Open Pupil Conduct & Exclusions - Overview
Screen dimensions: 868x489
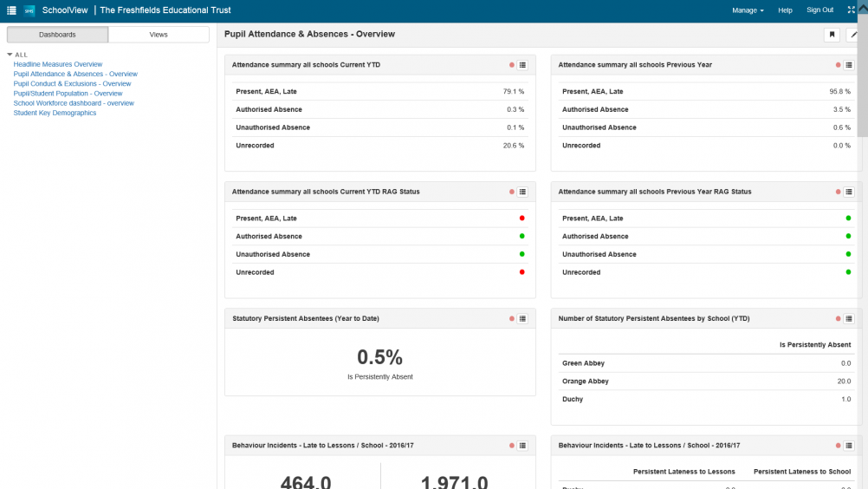tap(72, 83)
